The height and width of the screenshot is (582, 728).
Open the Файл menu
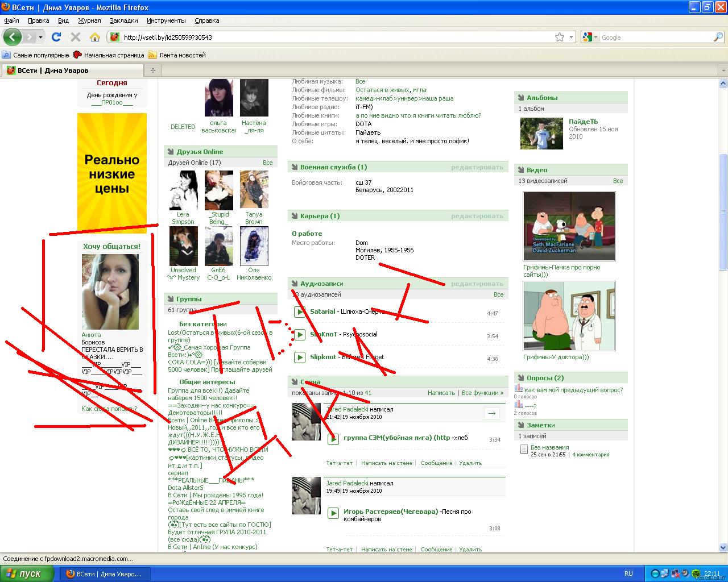(x=11, y=20)
